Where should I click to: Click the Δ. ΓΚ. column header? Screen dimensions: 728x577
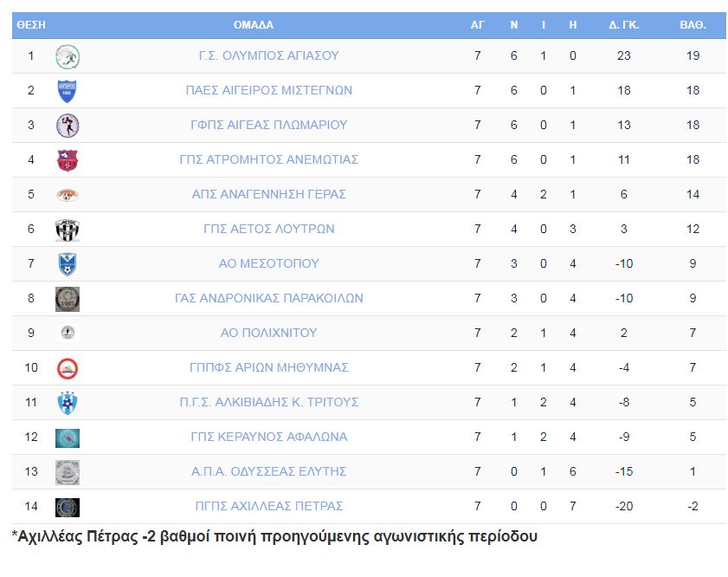click(624, 25)
